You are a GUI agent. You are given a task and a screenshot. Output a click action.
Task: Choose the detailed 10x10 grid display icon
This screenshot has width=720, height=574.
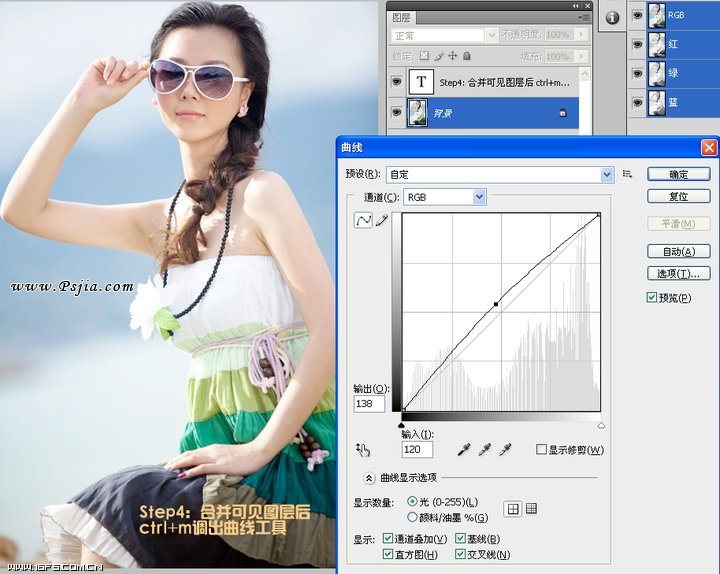point(531,508)
